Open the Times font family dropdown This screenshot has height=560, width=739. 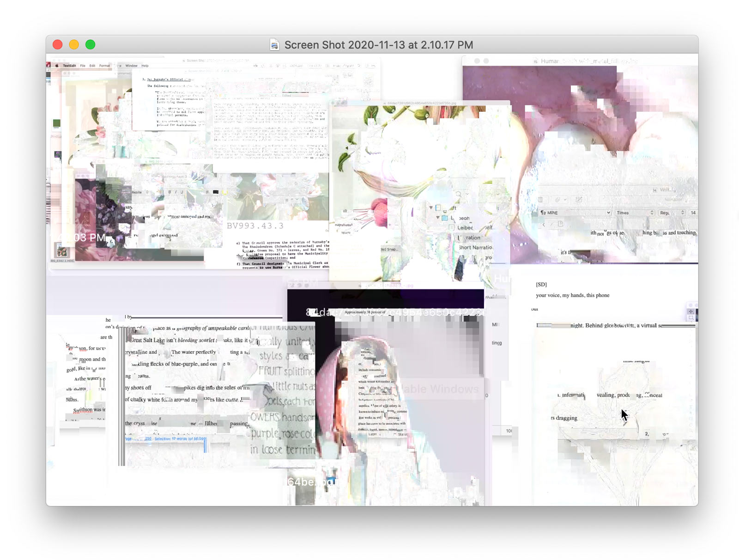(x=635, y=213)
